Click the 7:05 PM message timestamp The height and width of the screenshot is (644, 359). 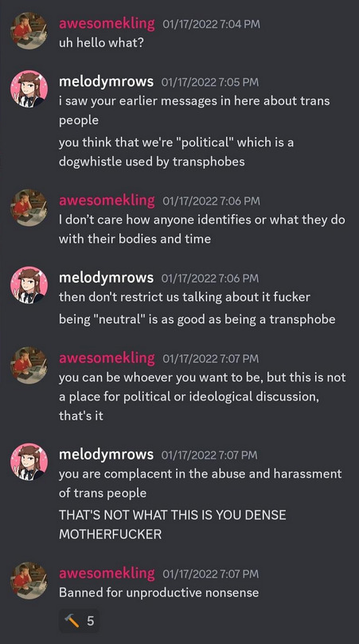coord(210,82)
